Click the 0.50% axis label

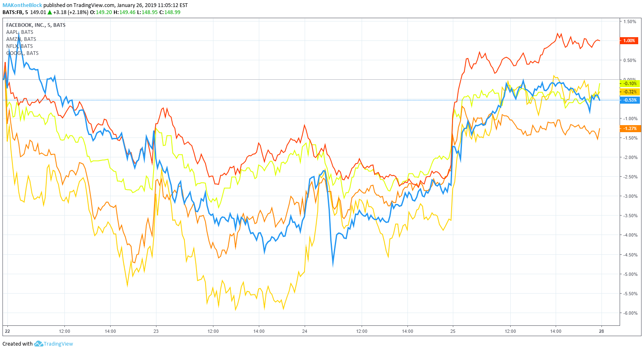[x=630, y=60]
